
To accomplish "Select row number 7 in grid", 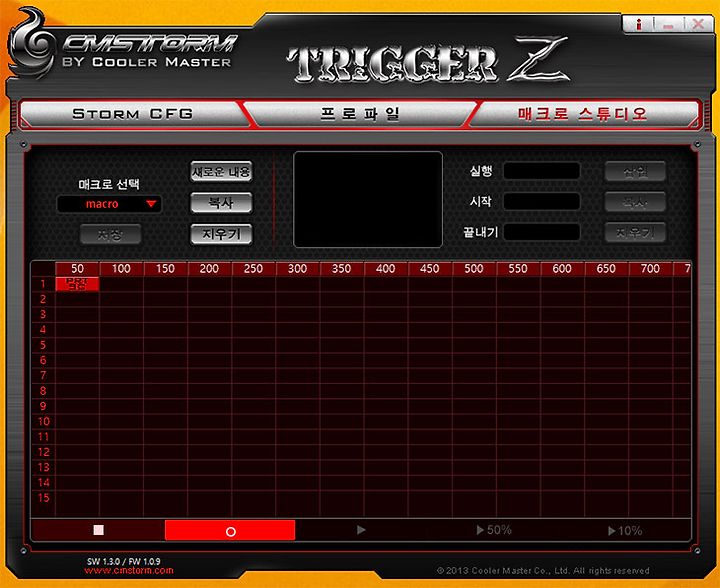I will [43, 375].
